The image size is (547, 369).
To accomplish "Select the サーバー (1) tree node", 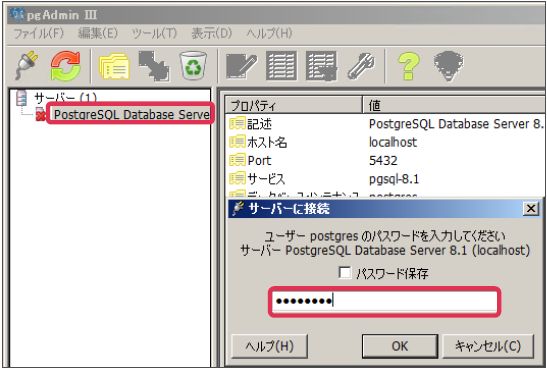I will [x=65, y=98].
